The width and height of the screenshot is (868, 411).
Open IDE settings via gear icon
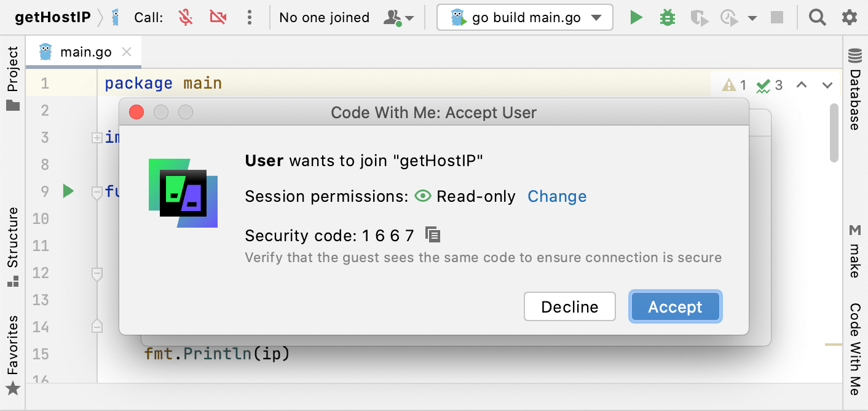850,17
